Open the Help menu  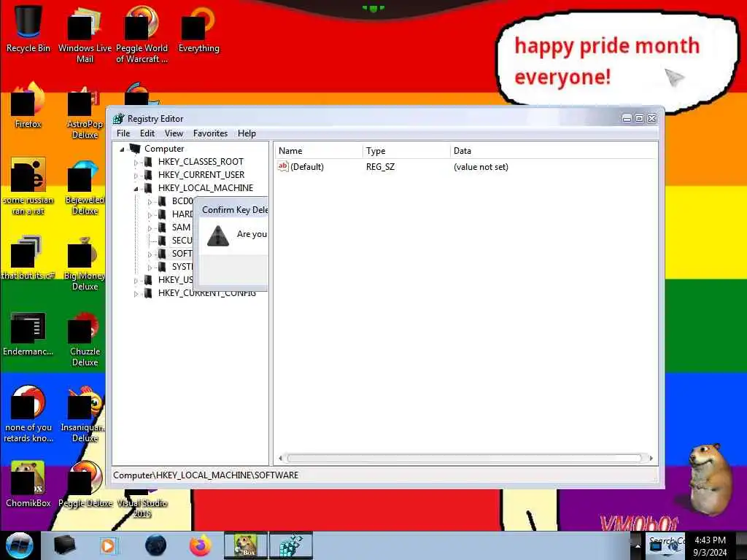point(247,133)
